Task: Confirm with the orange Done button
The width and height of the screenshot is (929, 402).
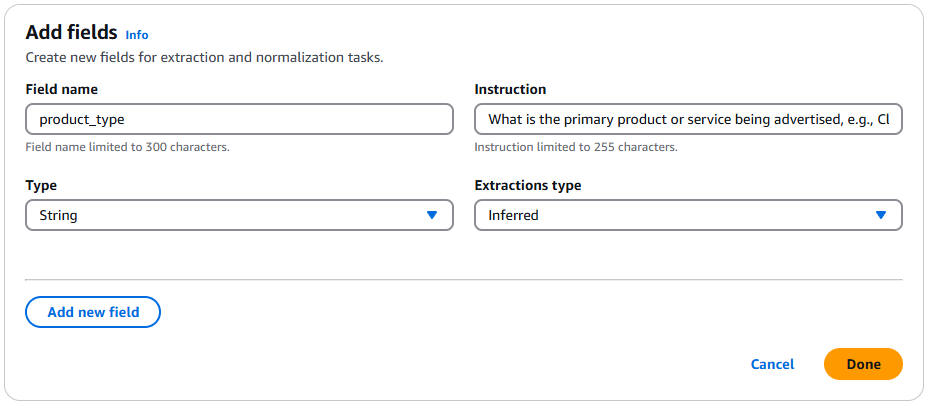Action: tap(863, 364)
